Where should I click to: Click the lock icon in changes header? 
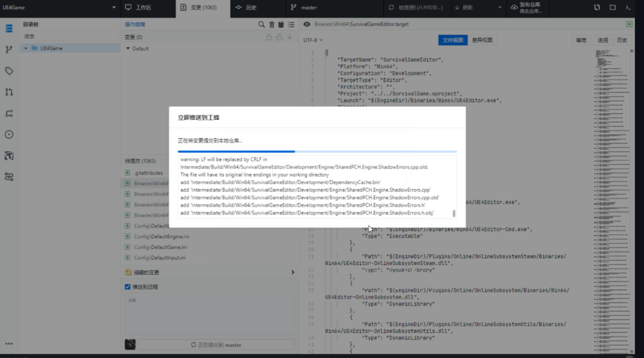(x=269, y=37)
